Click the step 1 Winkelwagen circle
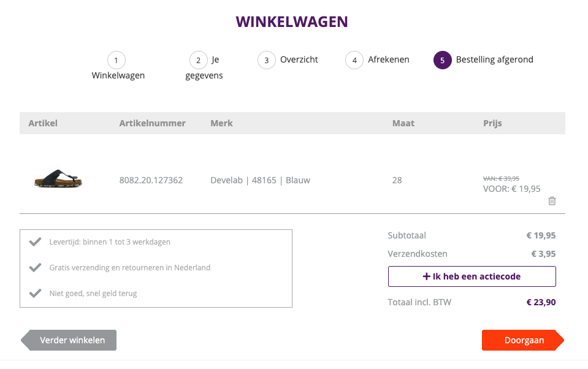 (x=116, y=60)
